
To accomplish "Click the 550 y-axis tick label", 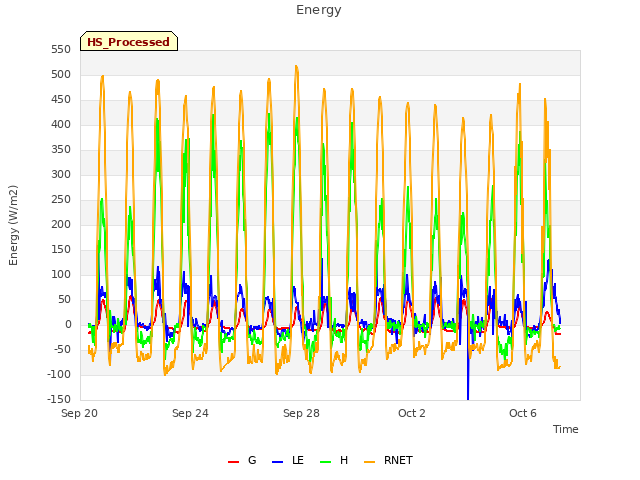I will click(61, 50).
